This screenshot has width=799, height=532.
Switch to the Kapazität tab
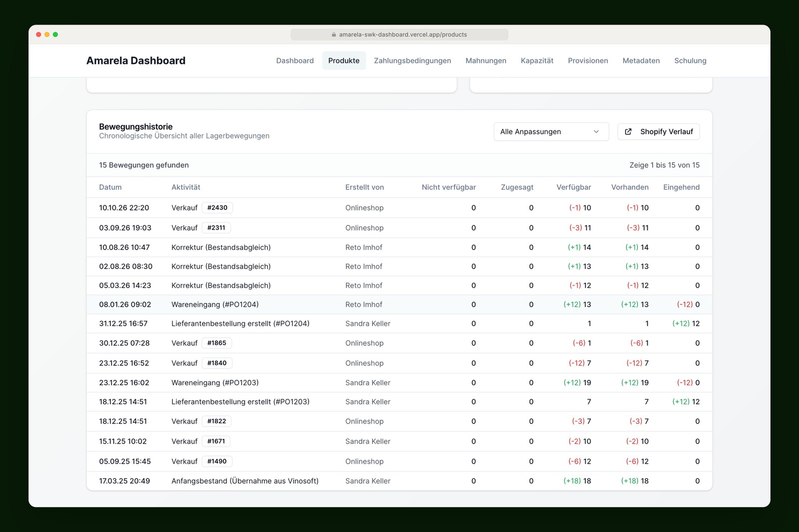tap(537, 61)
